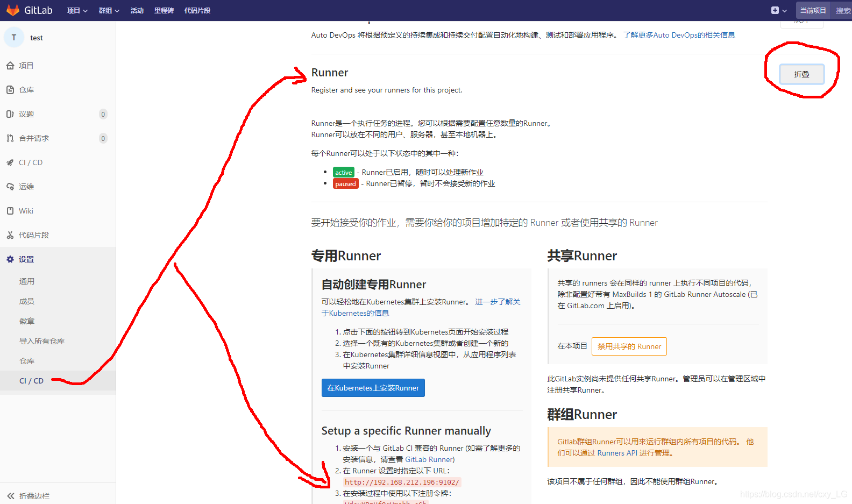Screen dimensions: 852x504
Task: Click the red paused status badge
Action: click(346, 183)
